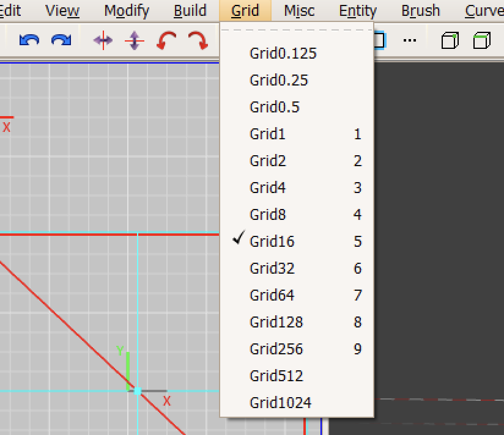Click the Redo arrow icon
The width and height of the screenshot is (504, 435).
pos(61,40)
